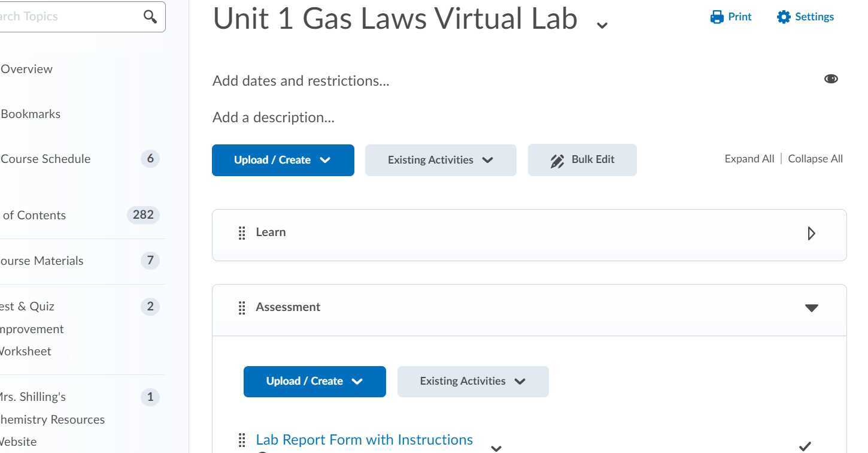
Task: Click the drag handle beside Lab Report Form
Action: (242, 440)
